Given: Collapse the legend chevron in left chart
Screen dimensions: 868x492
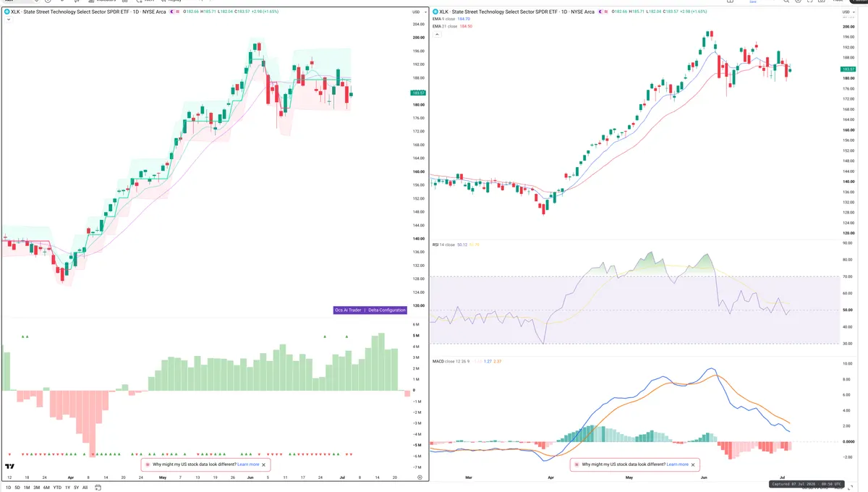Looking at the screenshot, I should click(x=9, y=20).
